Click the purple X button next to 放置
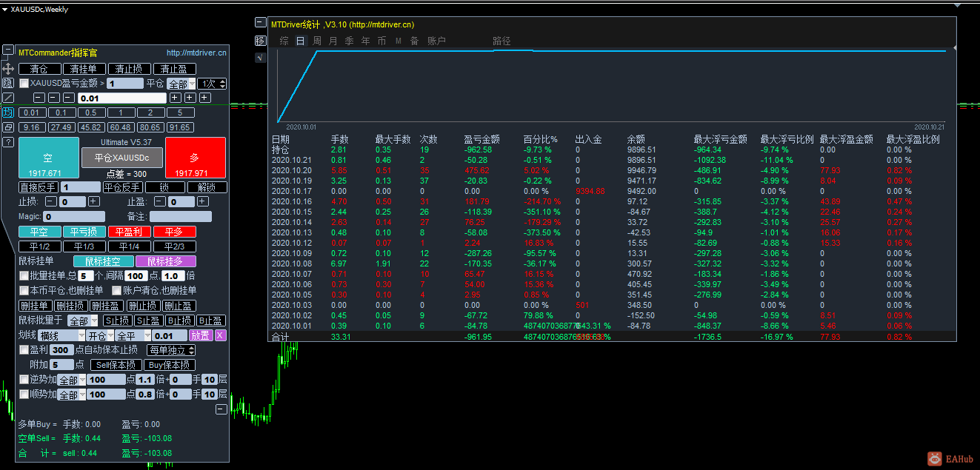Image resolution: width=980 pixels, height=470 pixels. click(x=220, y=335)
